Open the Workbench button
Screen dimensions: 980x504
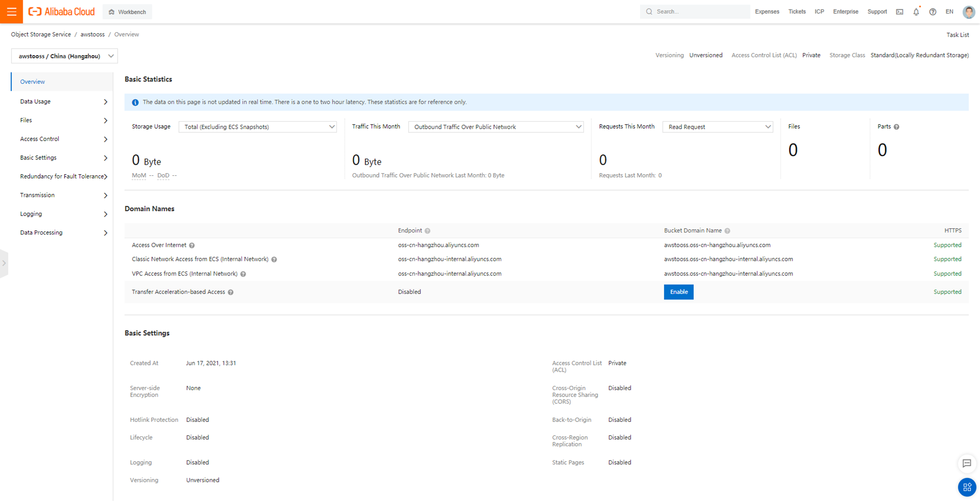point(127,12)
